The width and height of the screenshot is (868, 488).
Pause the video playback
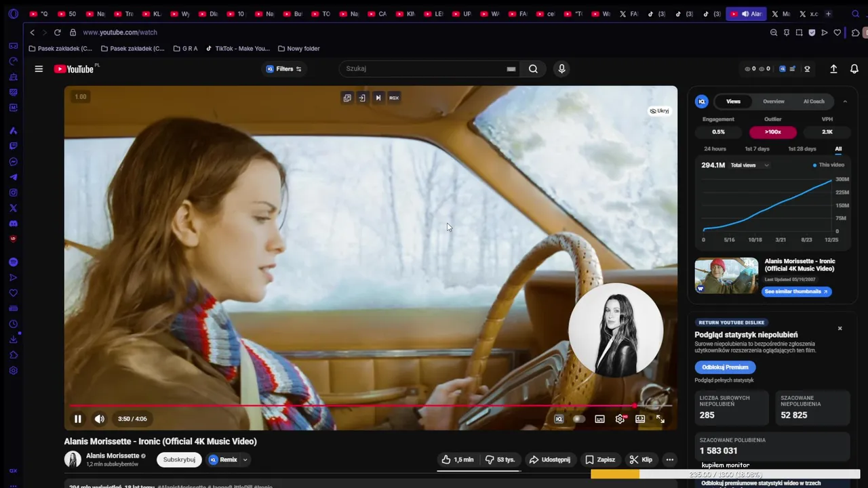coord(78,419)
